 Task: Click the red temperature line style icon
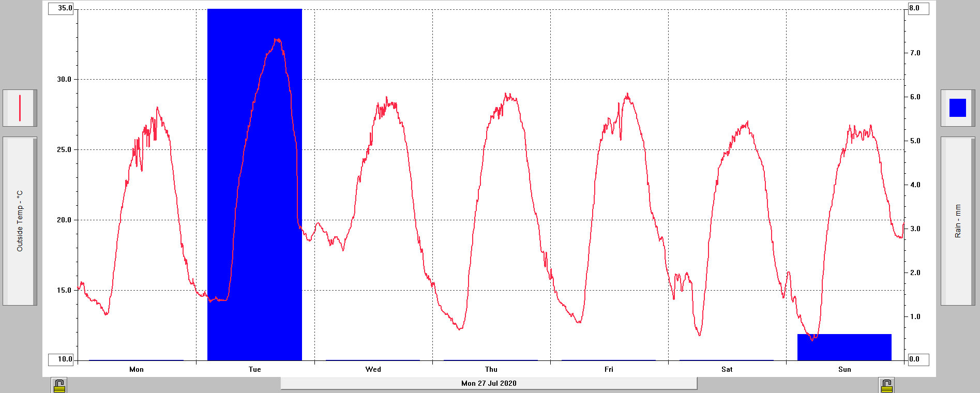[x=20, y=108]
